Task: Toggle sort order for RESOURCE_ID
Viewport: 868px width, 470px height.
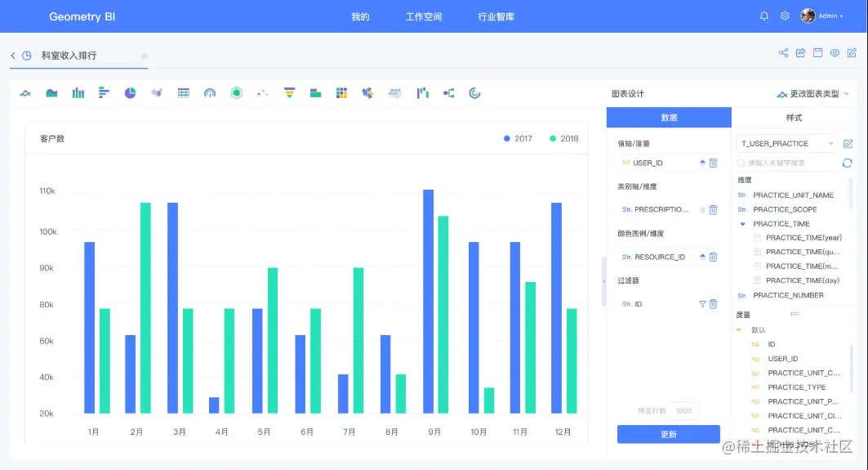Action: [x=702, y=257]
